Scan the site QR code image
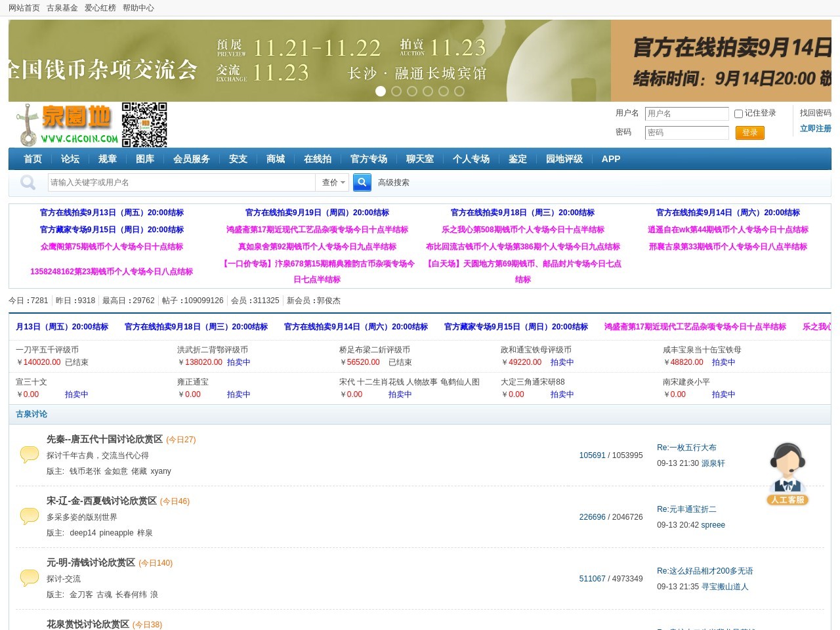This screenshot has width=840, height=630. pyautogui.click(x=144, y=124)
